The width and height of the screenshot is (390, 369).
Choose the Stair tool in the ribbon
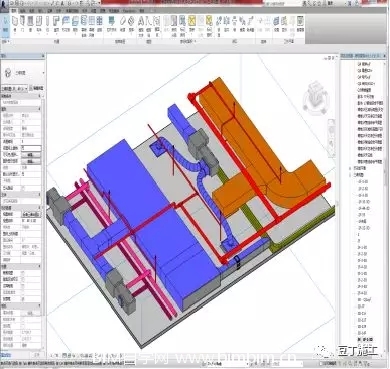pos(131,24)
